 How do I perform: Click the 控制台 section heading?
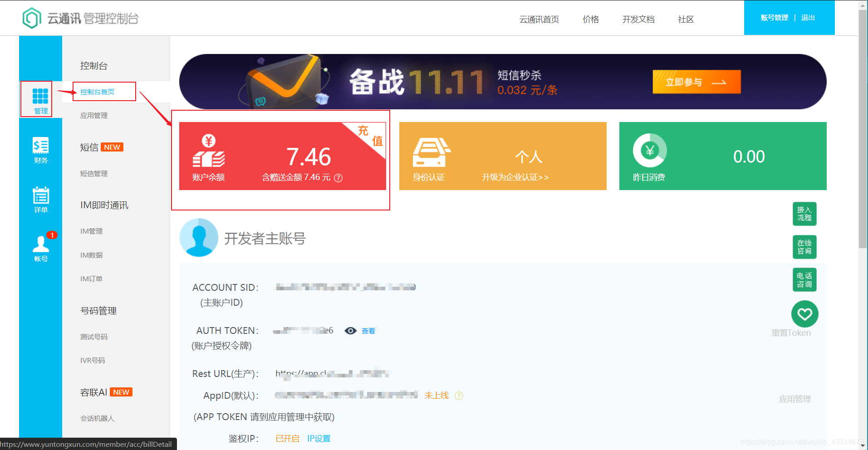tap(93, 65)
